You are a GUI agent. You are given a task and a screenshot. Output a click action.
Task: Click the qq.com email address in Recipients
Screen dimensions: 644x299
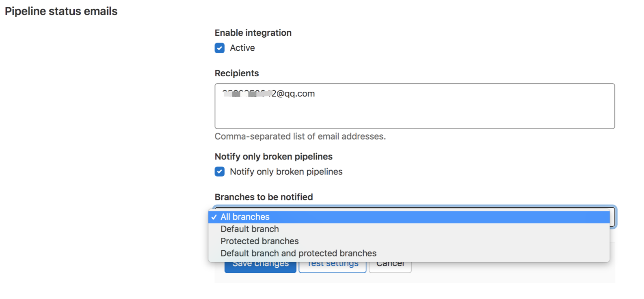(268, 94)
